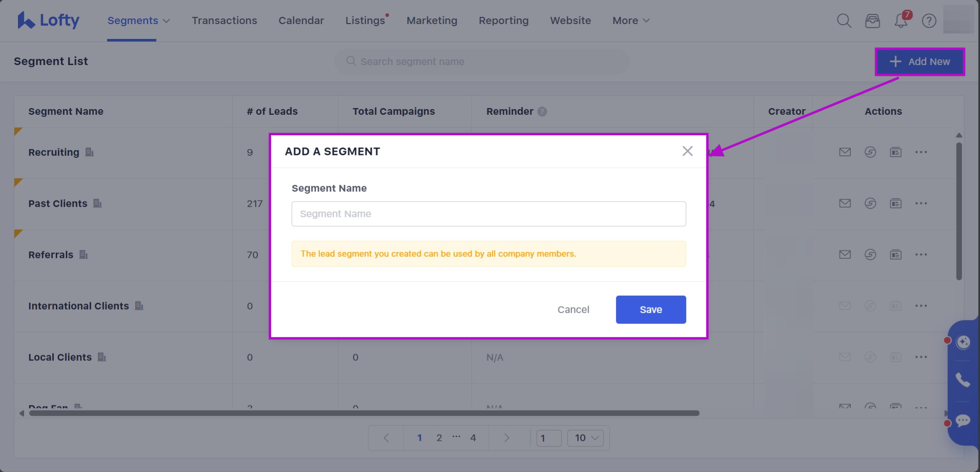Expand the More navigation menu

point(630,20)
